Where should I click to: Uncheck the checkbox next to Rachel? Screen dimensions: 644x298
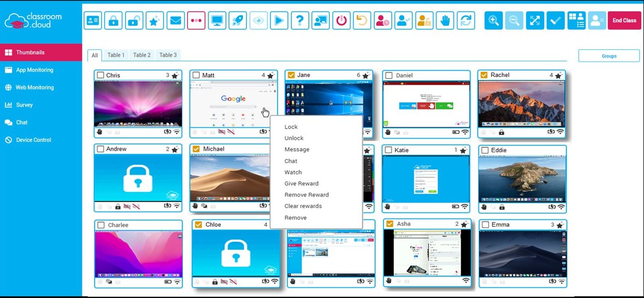pyautogui.click(x=484, y=75)
